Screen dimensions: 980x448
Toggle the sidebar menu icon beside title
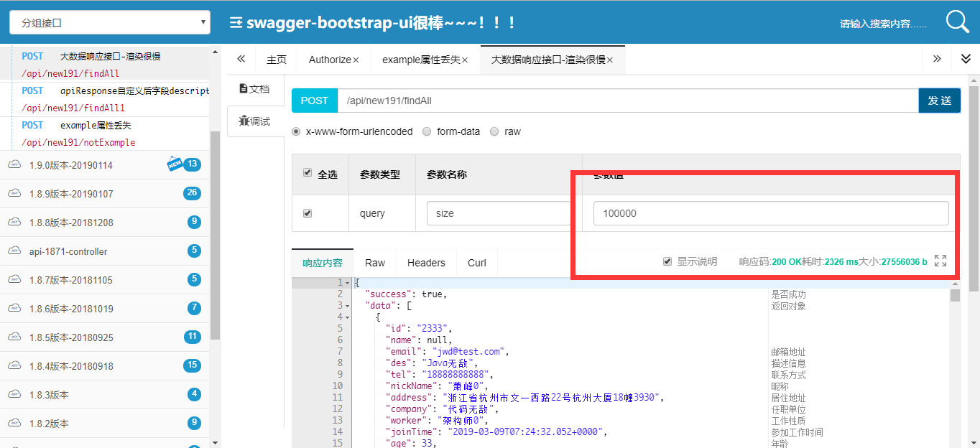(236, 23)
